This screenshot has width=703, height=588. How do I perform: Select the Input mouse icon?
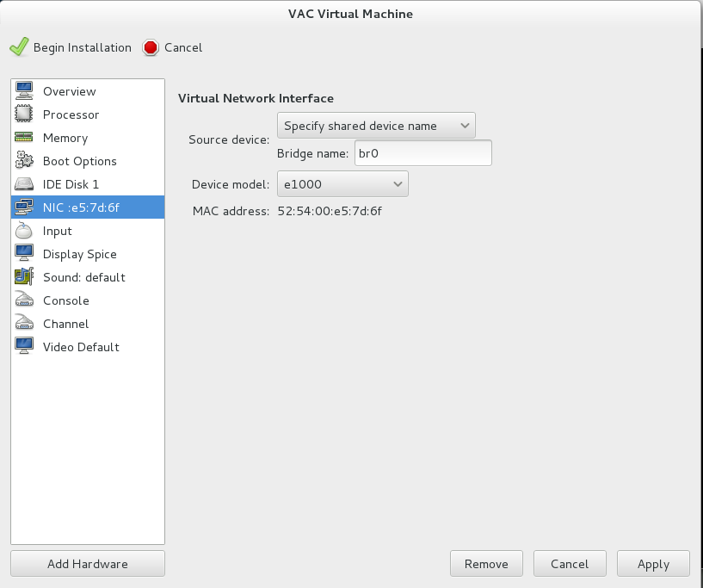click(24, 230)
